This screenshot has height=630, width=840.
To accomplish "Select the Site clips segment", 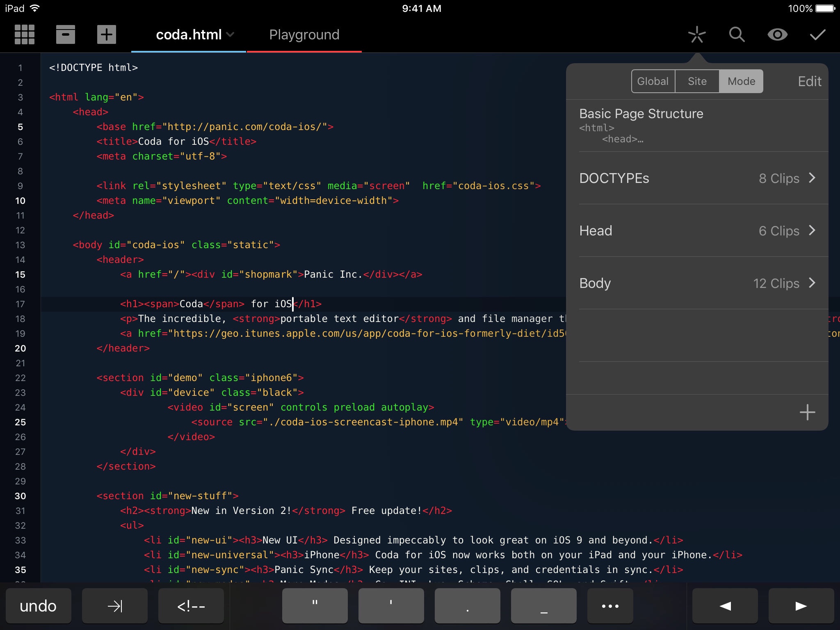I will (x=697, y=81).
